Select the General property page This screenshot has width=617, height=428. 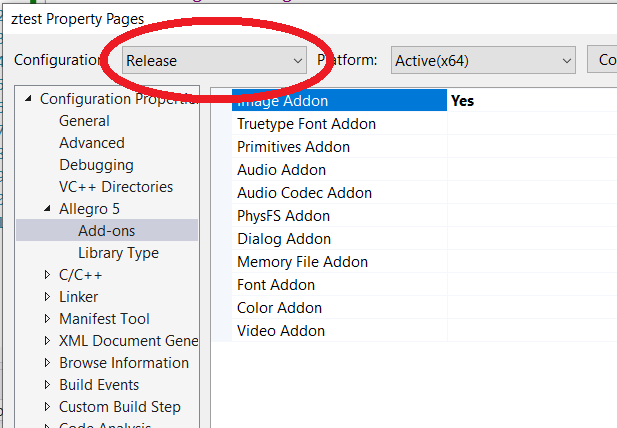84,121
